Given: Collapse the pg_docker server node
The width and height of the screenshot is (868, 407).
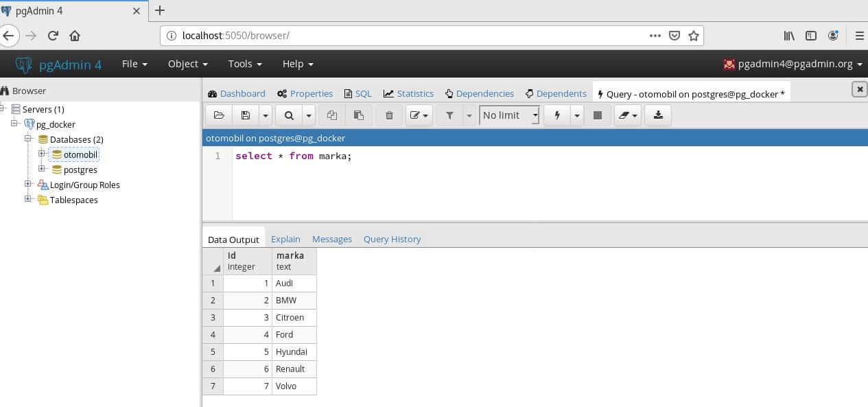Looking at the screenshot, I should [15, 124].
